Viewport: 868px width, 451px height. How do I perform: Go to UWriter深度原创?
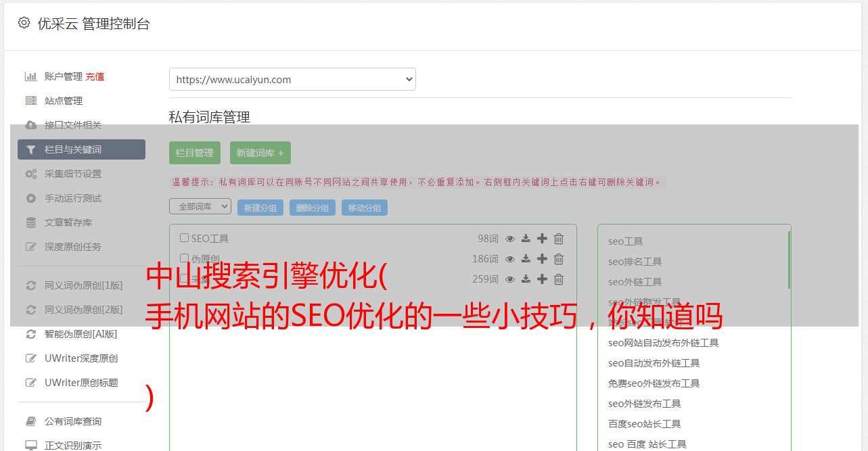pyautogui.click(x=81, y=358)
